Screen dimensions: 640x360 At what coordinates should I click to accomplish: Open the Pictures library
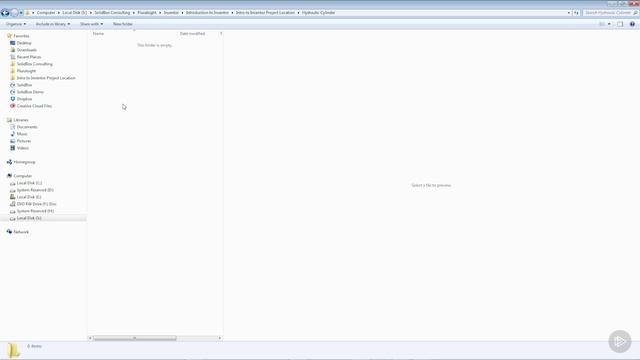[24, 141]
